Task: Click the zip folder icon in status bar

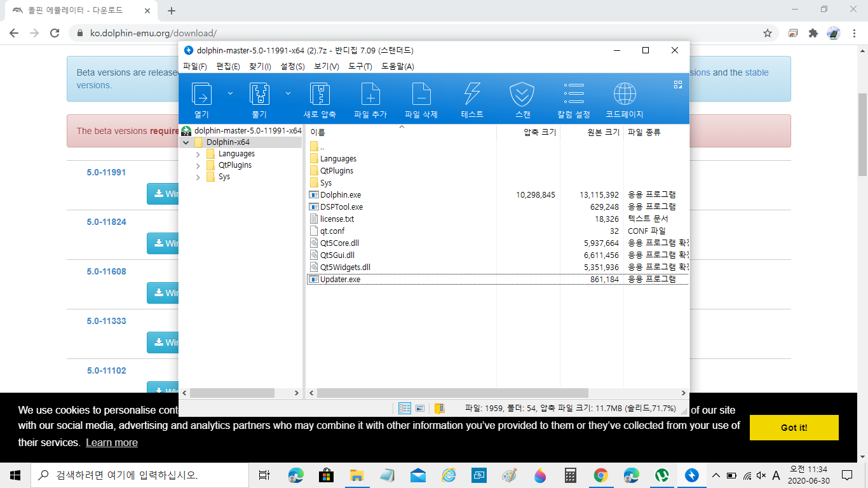Action: (x=439, y=408)
